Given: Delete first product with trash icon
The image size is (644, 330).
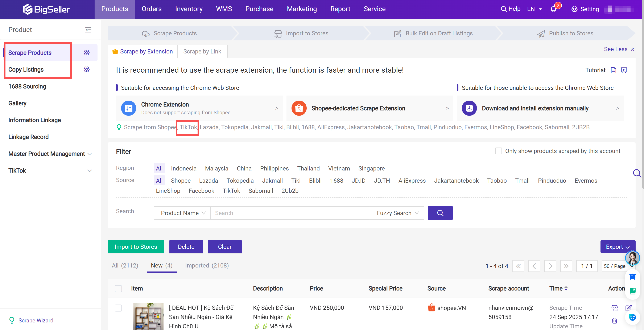Looking at the screenshot, I should tap(614, 320).
